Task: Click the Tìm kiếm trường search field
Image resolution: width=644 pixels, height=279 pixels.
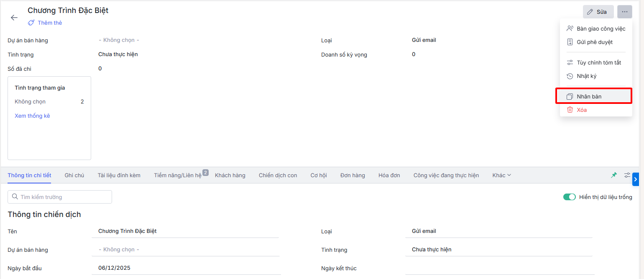Action: coord(60,197)
